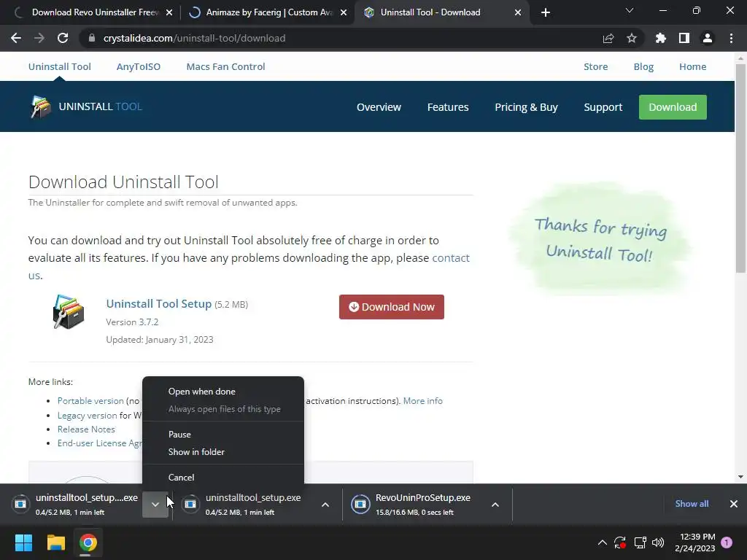This screenshot has height=560, width=747.
Task: Click the network display tray icon
Action: 640,542
